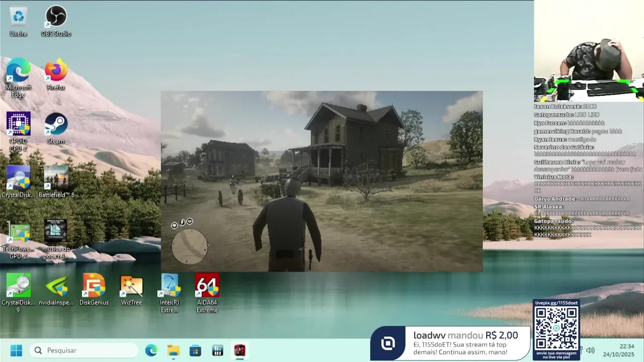Launch OBS Studio from desktop
644x362 pixels.
[56, 22]
